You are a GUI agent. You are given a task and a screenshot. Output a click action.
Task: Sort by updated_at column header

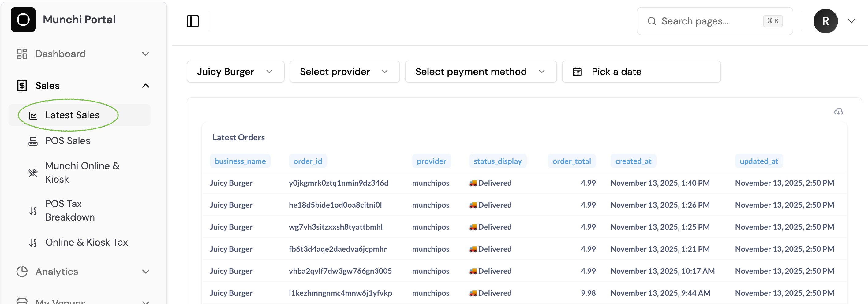pos(759,161)
